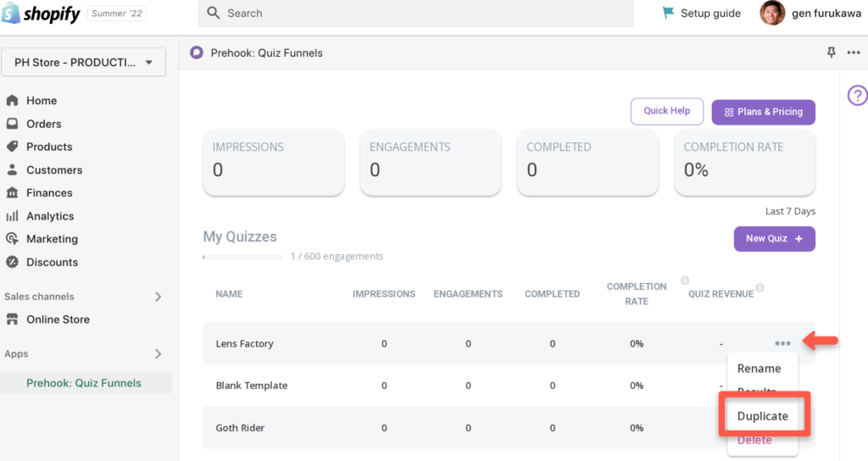This screenshot has height=461, width=868.
Task: Click into the Search field
Action: 415,14
